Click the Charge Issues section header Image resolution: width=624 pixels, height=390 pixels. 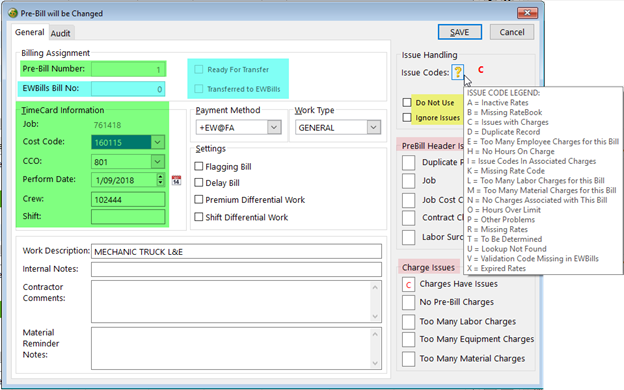(428, 267)
